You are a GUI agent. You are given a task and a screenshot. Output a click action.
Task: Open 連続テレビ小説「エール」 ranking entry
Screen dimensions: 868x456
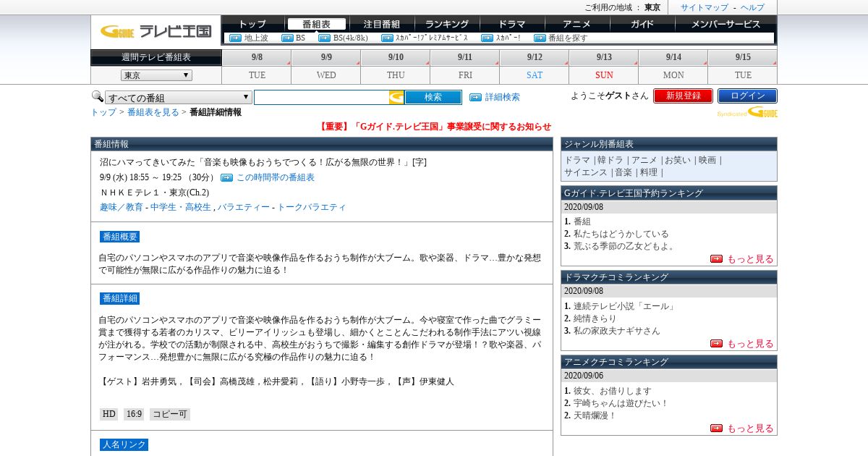click(624, 306)
